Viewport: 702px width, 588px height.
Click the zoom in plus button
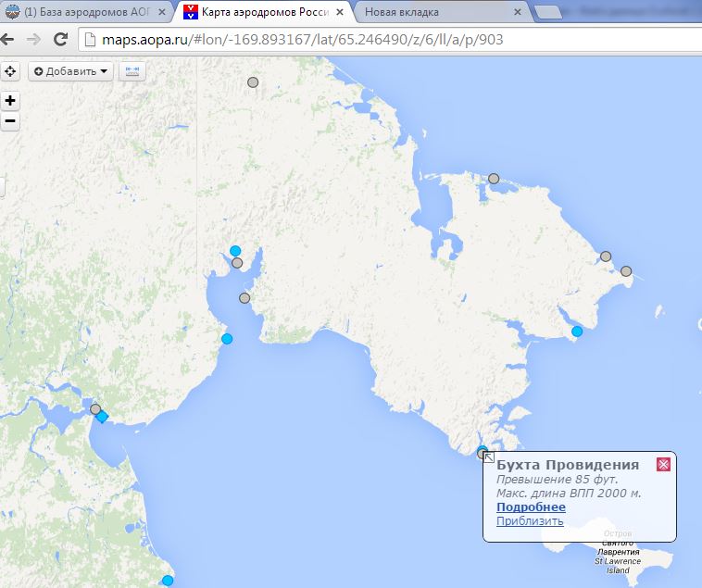10,101
